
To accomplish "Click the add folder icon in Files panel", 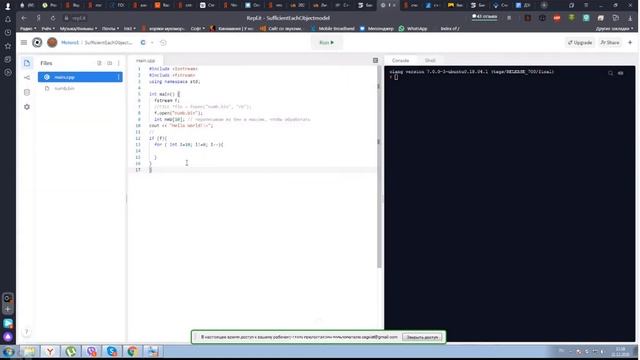I will coord(109,63).
